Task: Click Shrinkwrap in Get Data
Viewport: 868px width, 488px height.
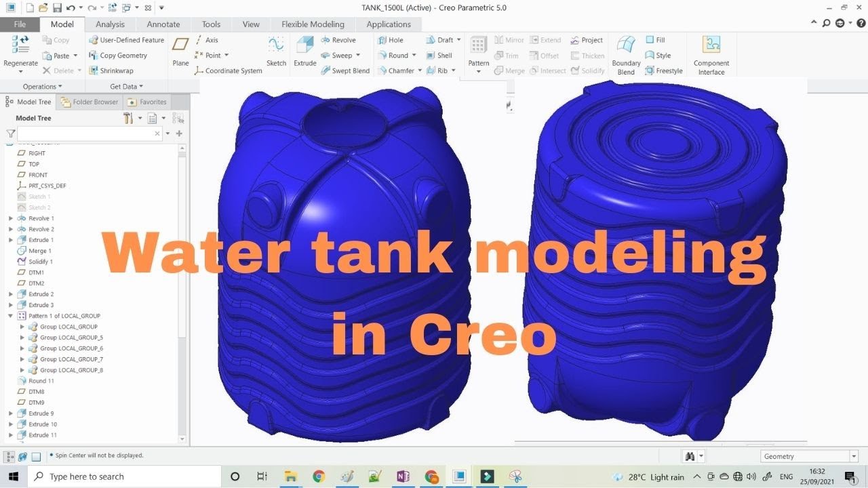Action: (111, 70)
